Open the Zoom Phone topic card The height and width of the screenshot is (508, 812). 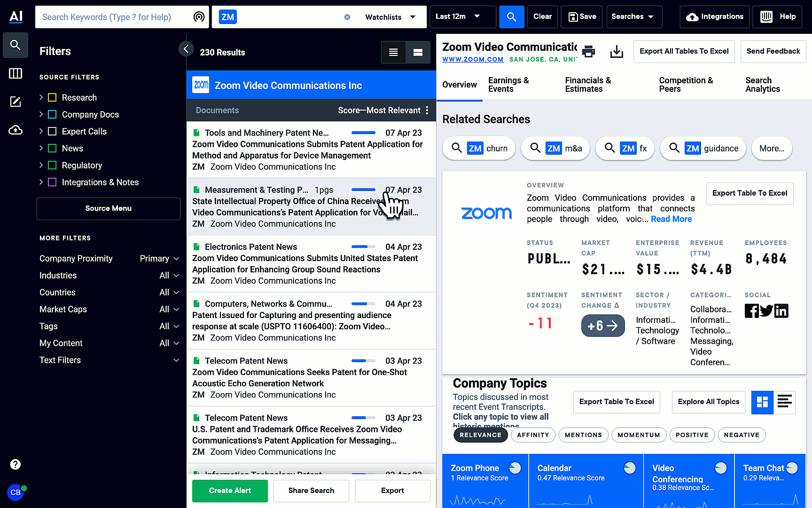[x=485, y=481]
